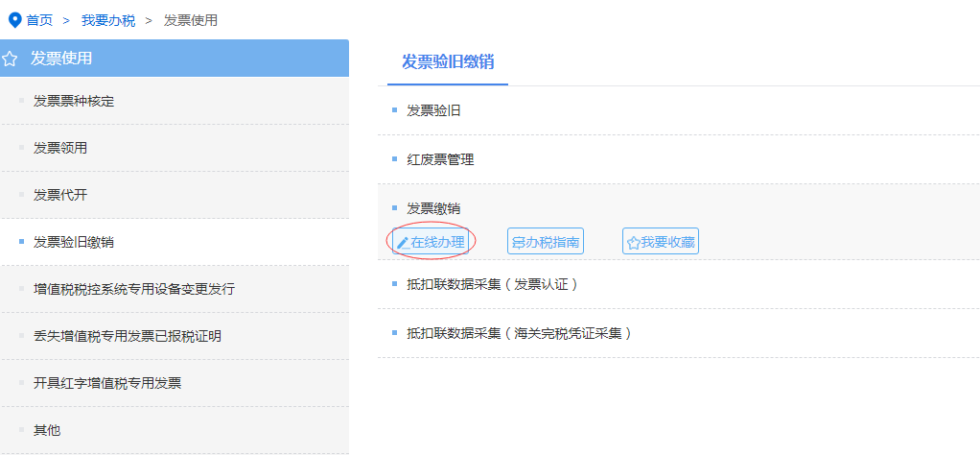Open 丢失增值税专用发票已报税证明 sidebar item
Image resolution: width=980 pixels, height=455 pixels.
point(175,336)
